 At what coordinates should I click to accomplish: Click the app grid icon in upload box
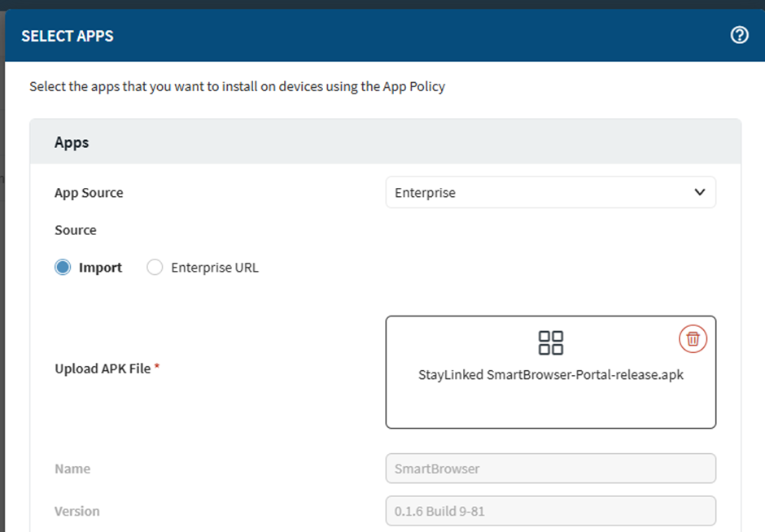(x=551, y=342)
